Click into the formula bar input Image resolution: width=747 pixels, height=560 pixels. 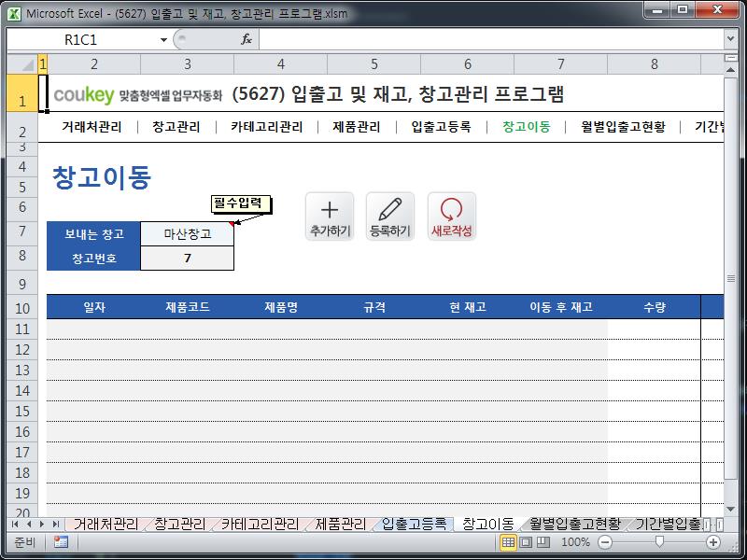pos(491,39)
